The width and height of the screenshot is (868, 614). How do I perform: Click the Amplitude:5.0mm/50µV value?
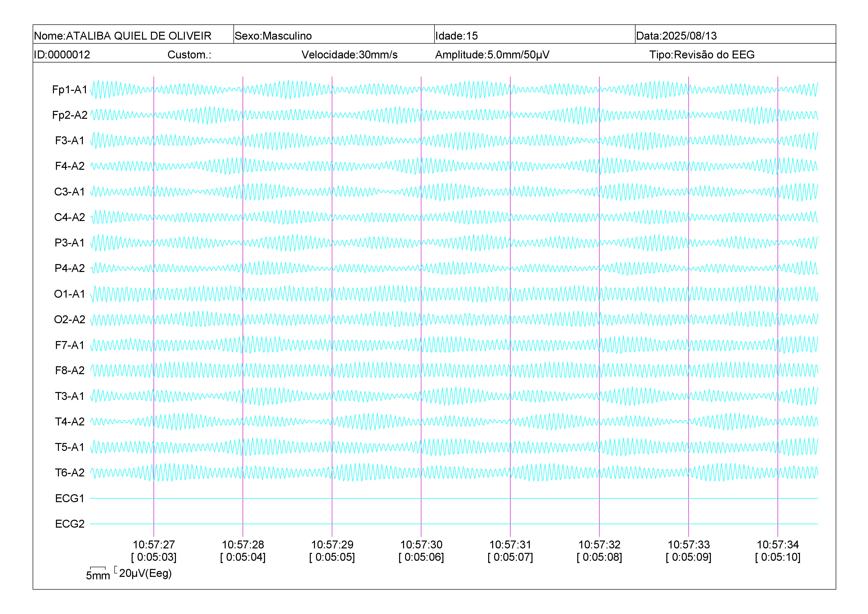(492, 55)
